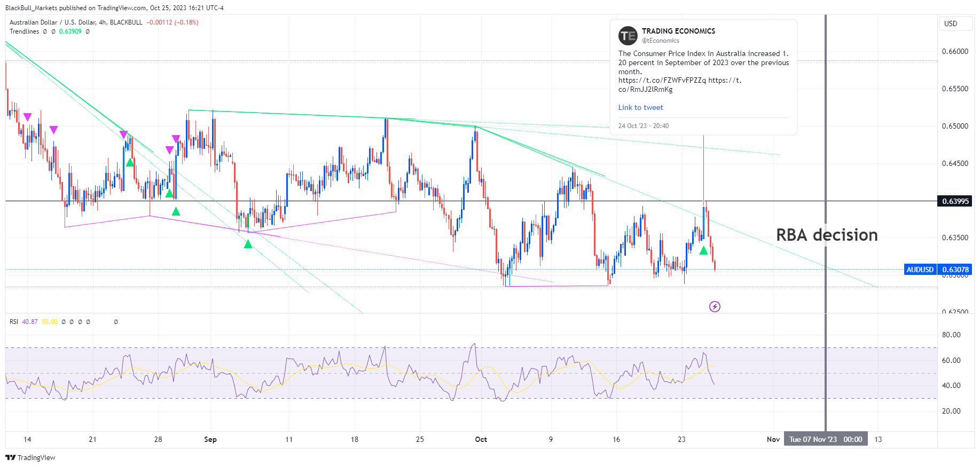Click the first magenta down arrow marker

point(28,117)
